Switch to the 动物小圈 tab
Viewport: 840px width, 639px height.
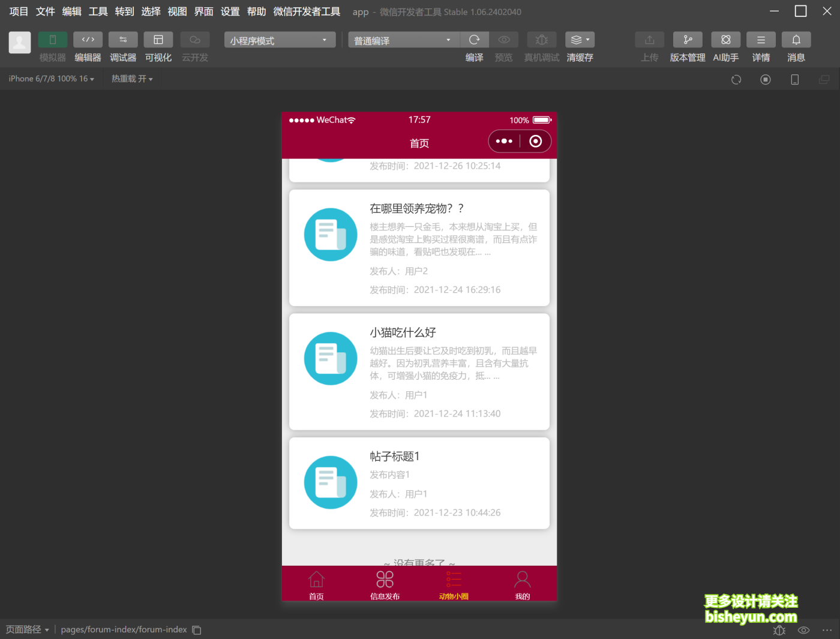point(454,584)
